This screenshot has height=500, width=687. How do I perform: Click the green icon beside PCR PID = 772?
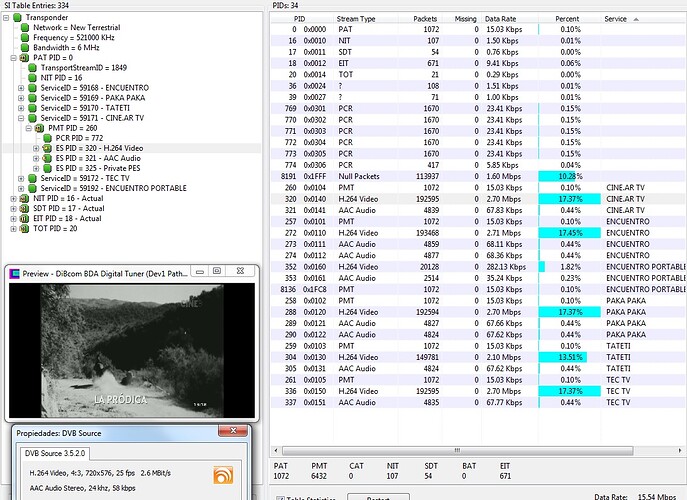point(47,138)
